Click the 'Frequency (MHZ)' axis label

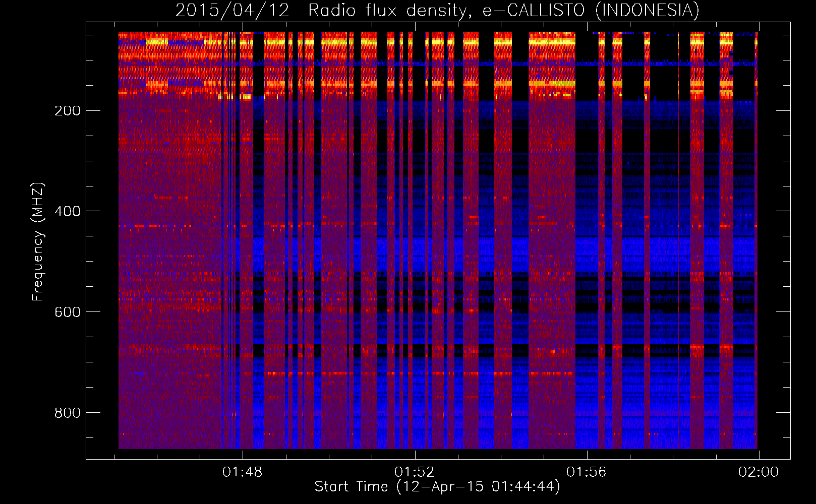[x=38, y=242]
